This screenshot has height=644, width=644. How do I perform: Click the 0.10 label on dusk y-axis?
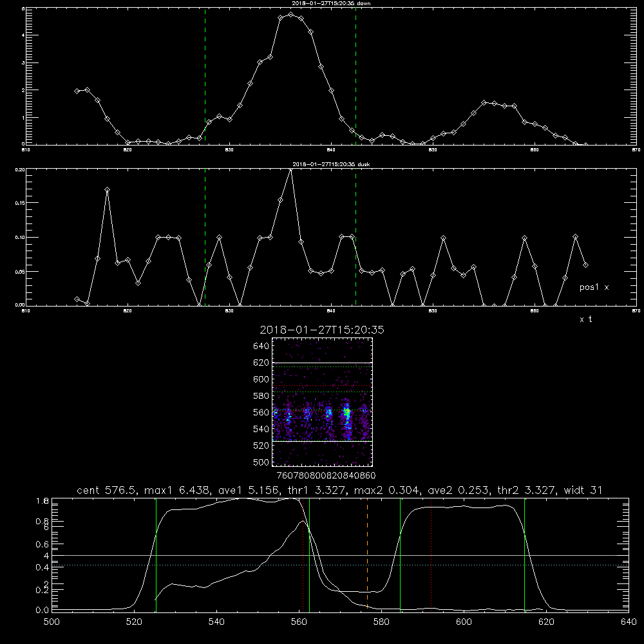pyautogui.click(x=19, y=238)
